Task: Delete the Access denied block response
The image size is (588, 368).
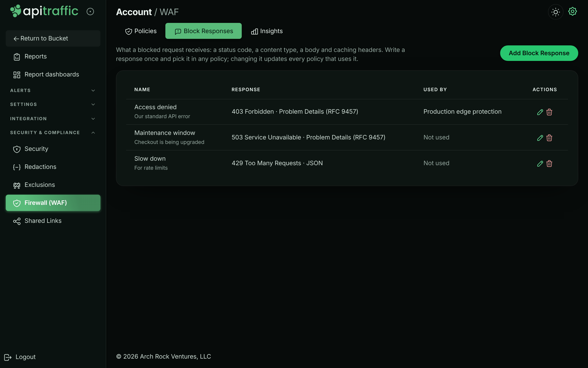Action: click(x=549, y=112)
